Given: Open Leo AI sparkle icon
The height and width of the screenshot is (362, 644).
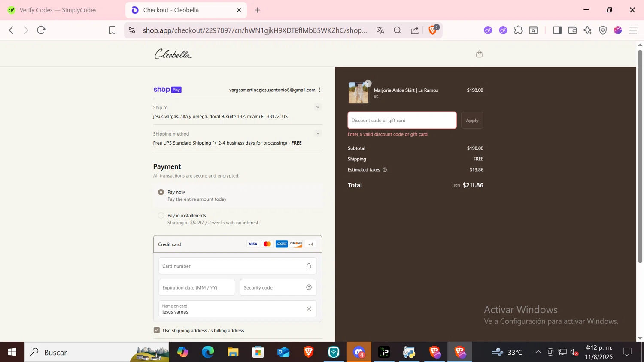Looking at the screenshot, I should pos(587,30).
